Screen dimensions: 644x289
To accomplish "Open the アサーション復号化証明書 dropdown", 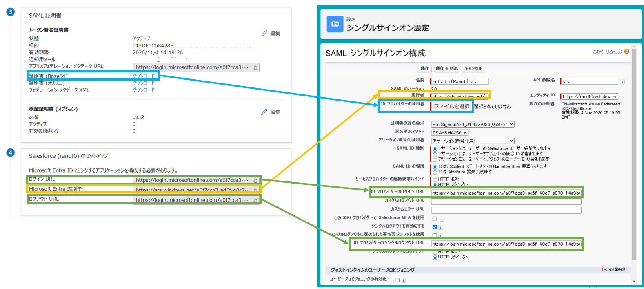I will pyautogui.click(x=473, y=141).
